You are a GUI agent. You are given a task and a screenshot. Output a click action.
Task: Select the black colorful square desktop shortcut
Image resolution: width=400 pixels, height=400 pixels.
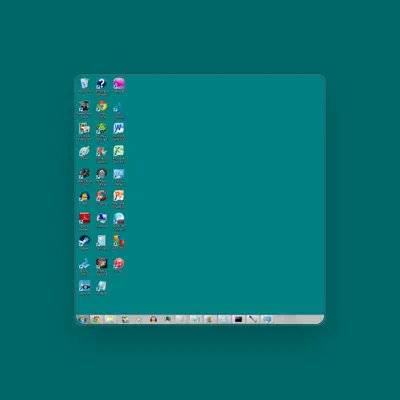102,263
